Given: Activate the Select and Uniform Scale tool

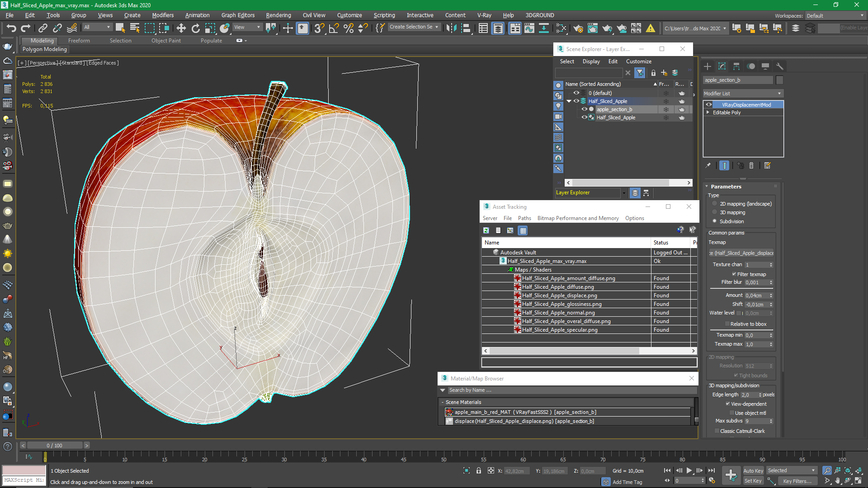Looking at the screenshot, I should (210, 28).
